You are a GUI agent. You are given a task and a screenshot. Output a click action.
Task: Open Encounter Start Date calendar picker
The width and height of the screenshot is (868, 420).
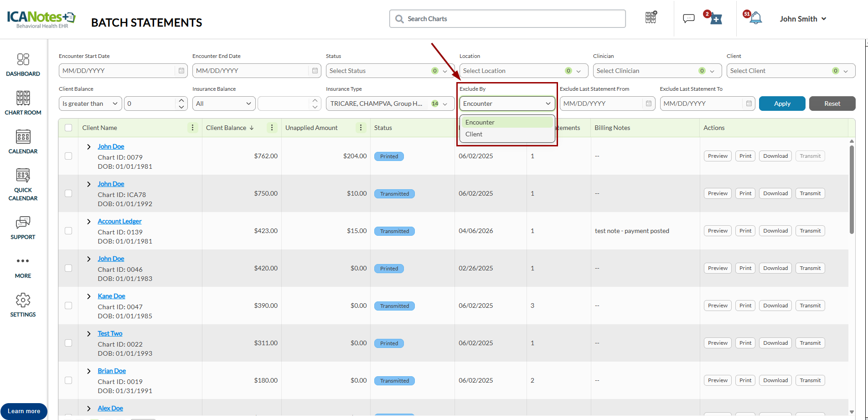(x=181, y=71)
